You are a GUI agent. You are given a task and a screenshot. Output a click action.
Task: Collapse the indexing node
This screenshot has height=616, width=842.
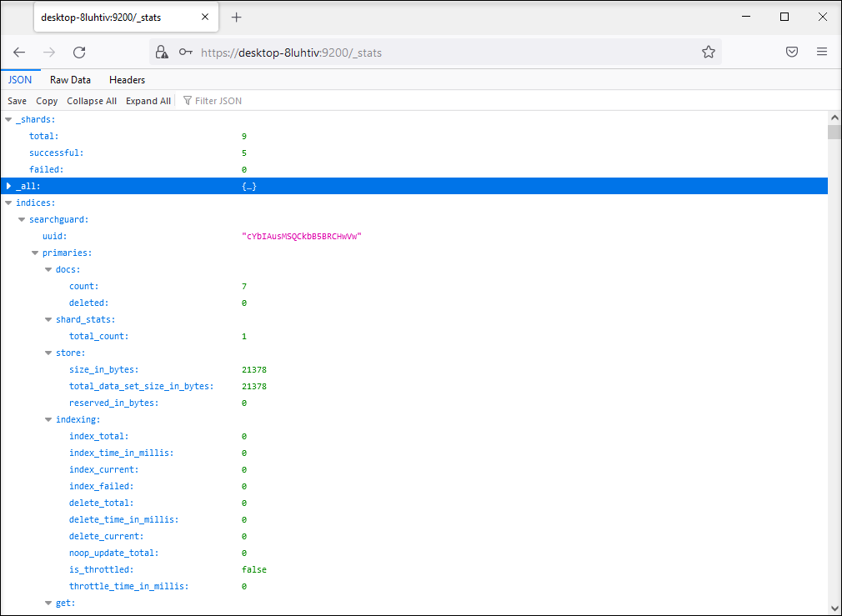click(48, 419)
